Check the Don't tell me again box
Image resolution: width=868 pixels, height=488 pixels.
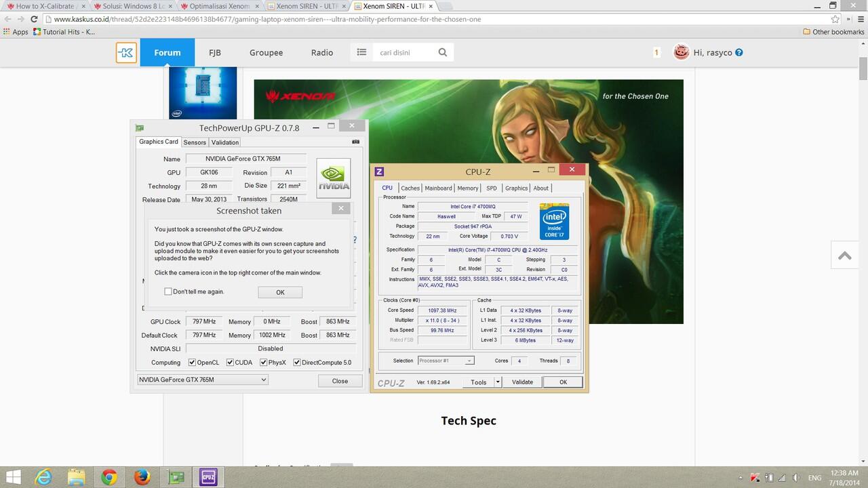click(168, 291)
